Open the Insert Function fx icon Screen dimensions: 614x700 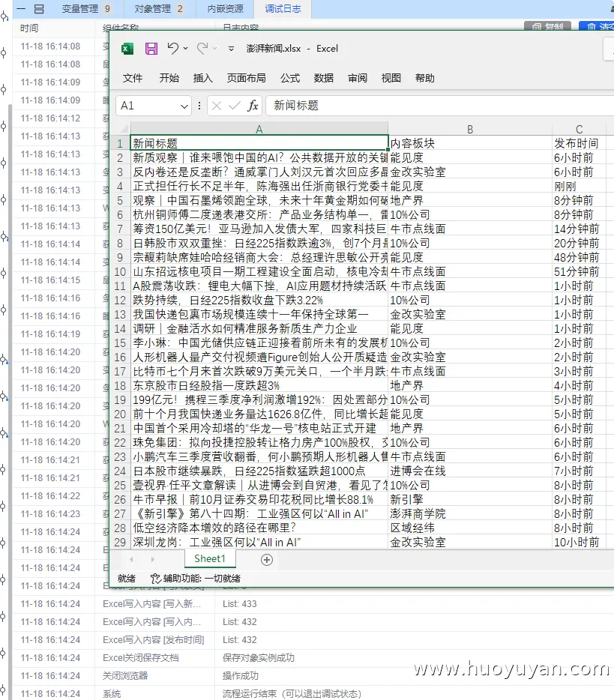click(253, 105)
